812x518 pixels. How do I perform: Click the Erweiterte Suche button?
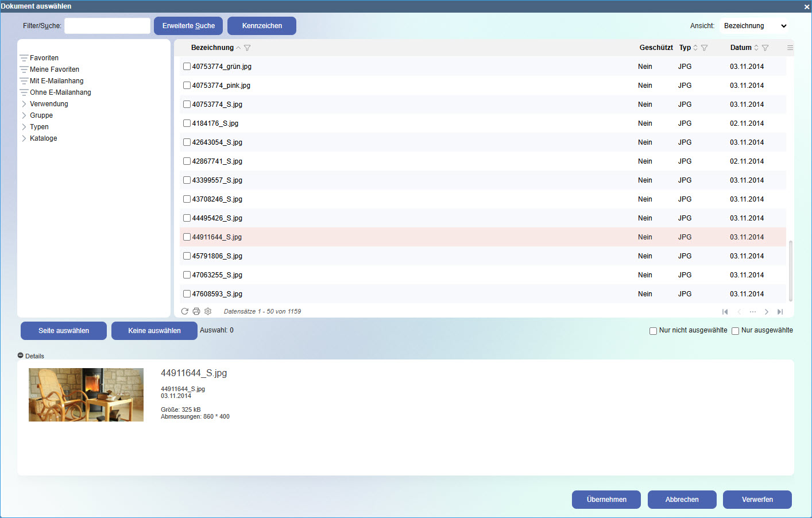(188, 26)
